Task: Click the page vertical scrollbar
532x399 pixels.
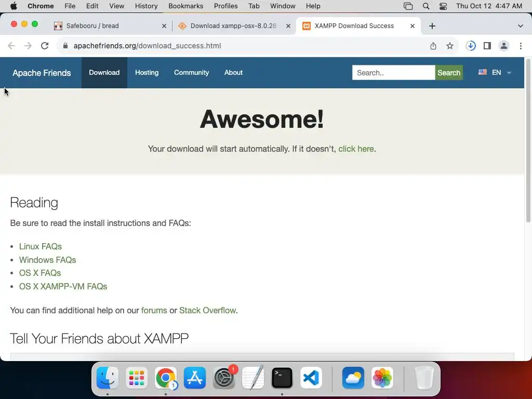Action: coord(528,141)
